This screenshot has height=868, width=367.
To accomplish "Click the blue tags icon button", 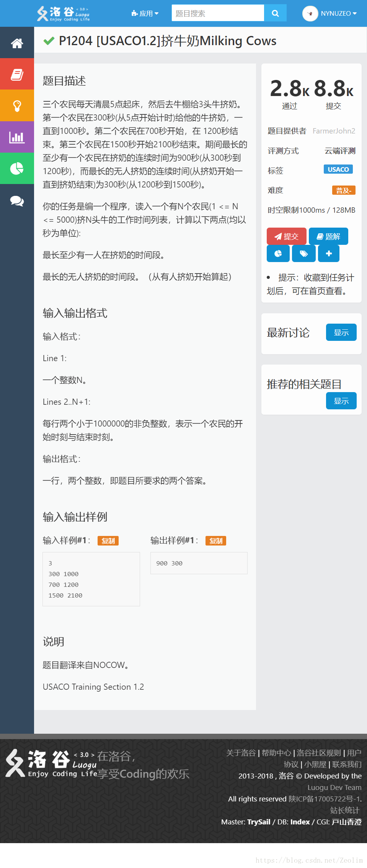I will [304, 253].
